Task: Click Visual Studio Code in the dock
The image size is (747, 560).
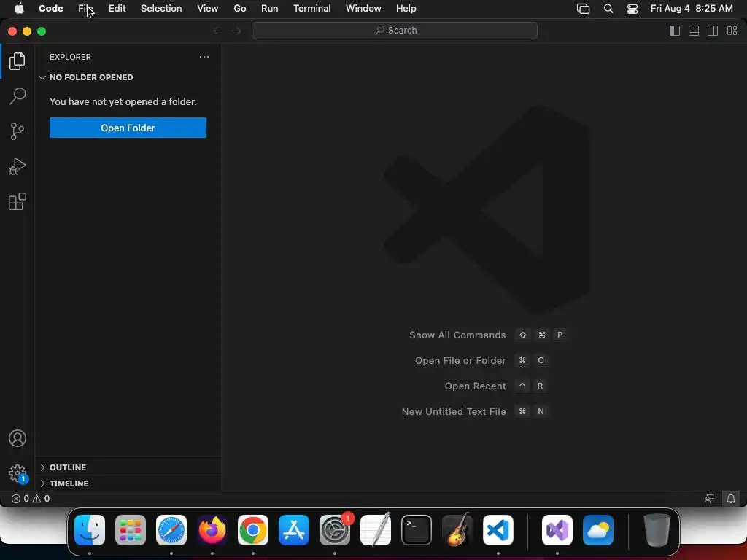Action: (x=498, y=530)
